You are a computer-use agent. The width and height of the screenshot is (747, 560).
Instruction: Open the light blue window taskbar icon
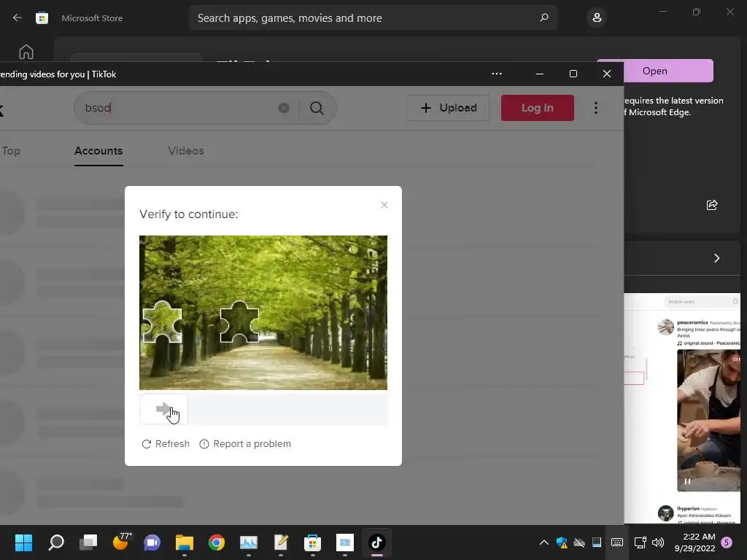pos(344,542)
